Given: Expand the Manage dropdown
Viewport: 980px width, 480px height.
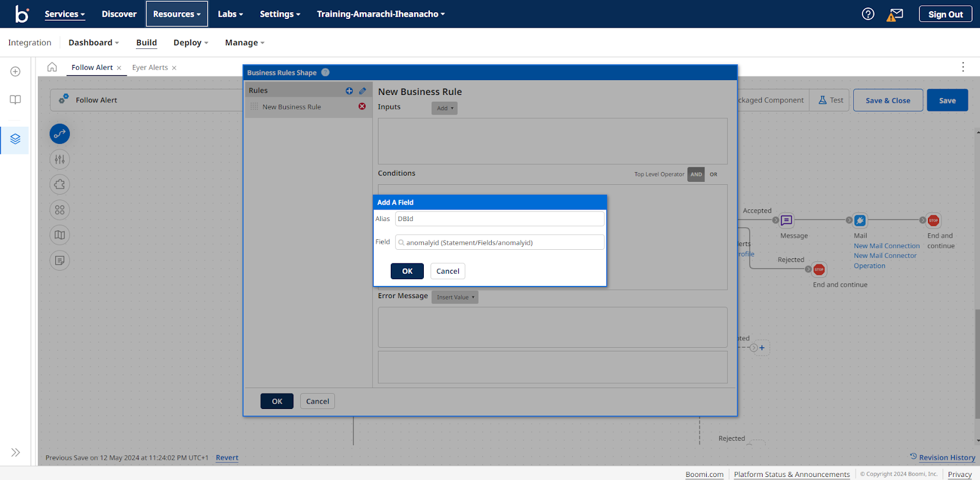Looking at the screenshot, I should 245,43.
